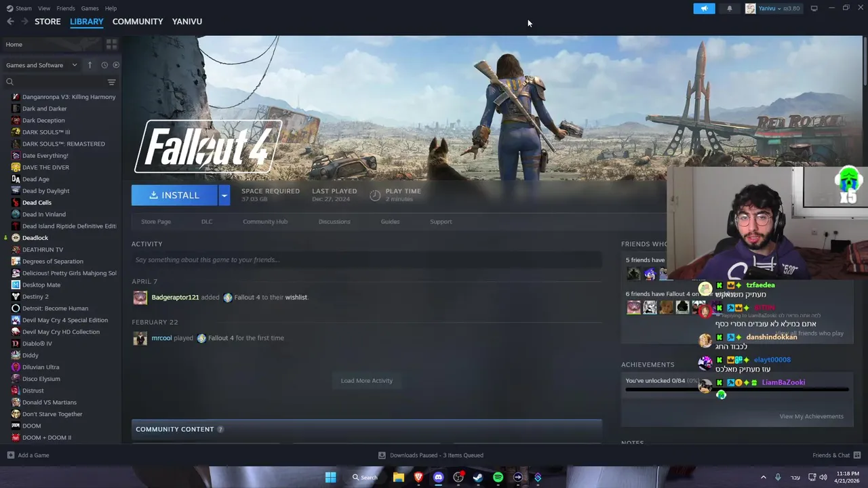Viewport: 868px width, 488px height.
Task: Open the Help menu
Action: coord(111,8)
